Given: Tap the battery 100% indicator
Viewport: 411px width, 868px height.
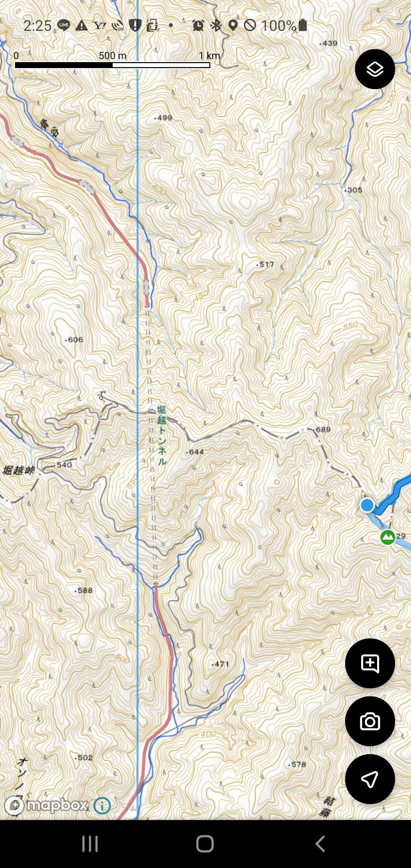Looking at the screenshot, I should (x=284, y=26).
